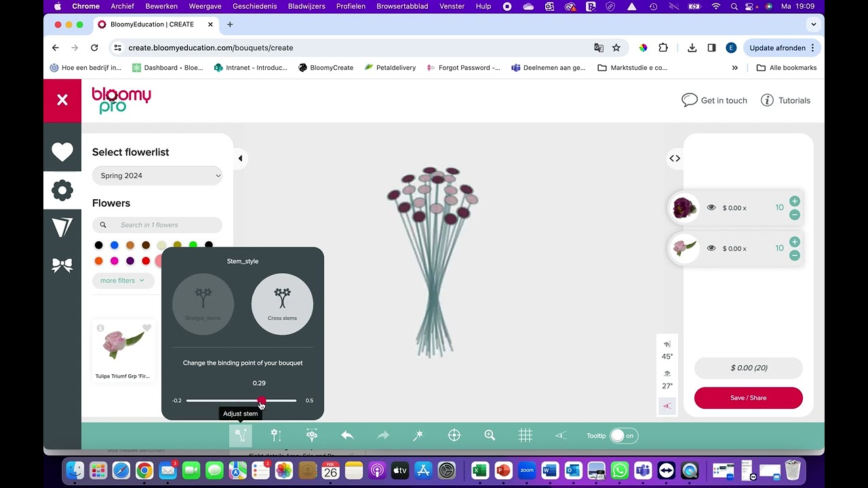The width and height of the screenshot is (868, 488).
Task: Open Petaldelivery bookmark
Action: click(x=390, y=68)
